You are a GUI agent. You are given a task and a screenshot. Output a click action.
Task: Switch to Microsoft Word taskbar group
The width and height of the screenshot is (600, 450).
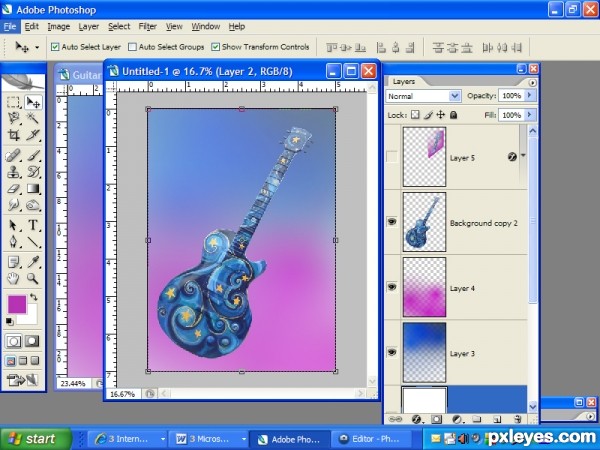coord(209,439)
